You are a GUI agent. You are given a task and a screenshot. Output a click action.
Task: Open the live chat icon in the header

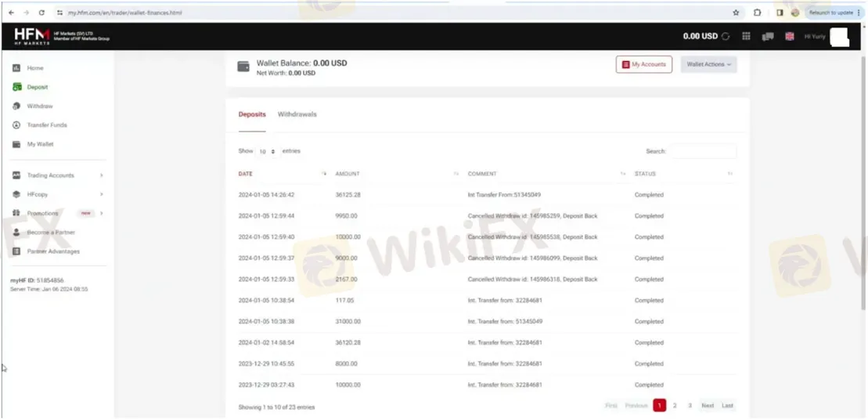pos(768,37)
